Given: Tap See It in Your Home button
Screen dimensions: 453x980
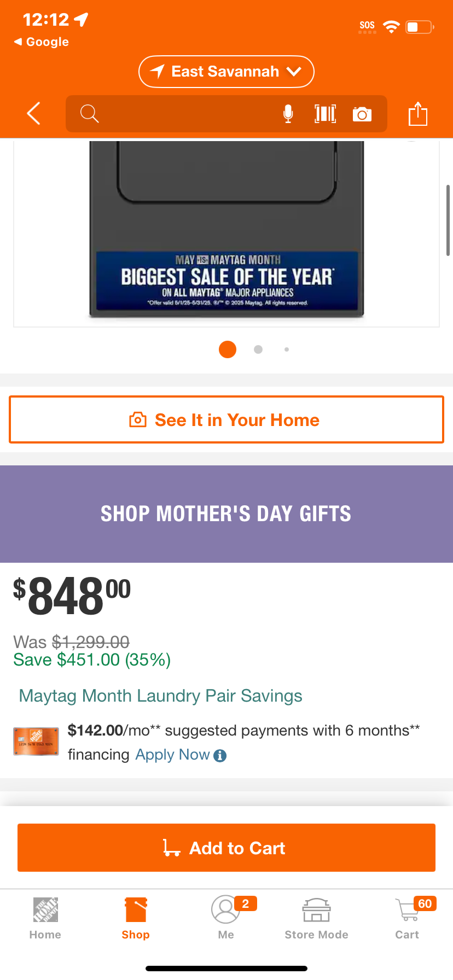Looking at the screenshot, I should tap(226, 419).
